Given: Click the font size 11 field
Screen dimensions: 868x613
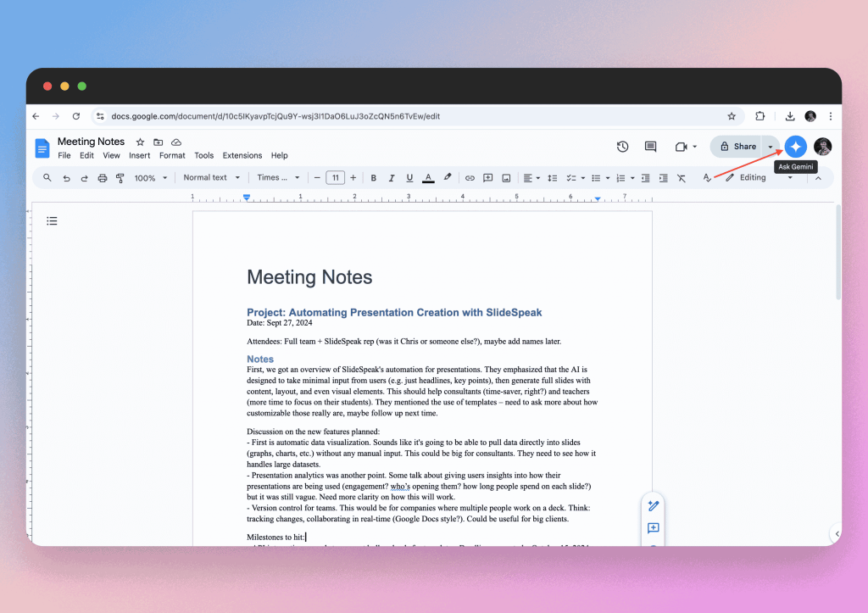Looking at the screenshot, I should (336, 178).
